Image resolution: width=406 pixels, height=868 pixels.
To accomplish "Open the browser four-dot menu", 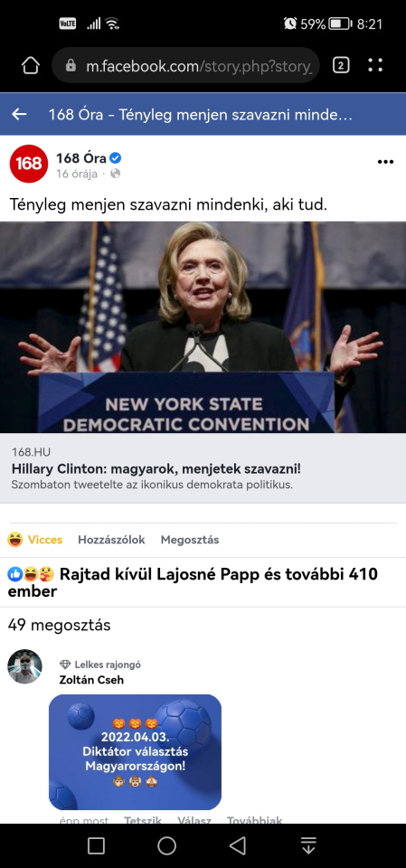I will click(x=375, y=65).
